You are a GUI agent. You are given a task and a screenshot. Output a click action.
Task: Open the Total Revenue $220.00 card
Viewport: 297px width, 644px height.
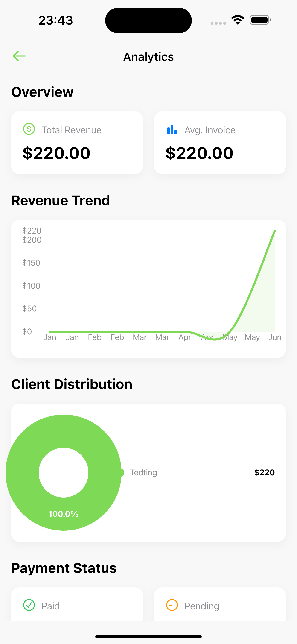click(77, 143)
